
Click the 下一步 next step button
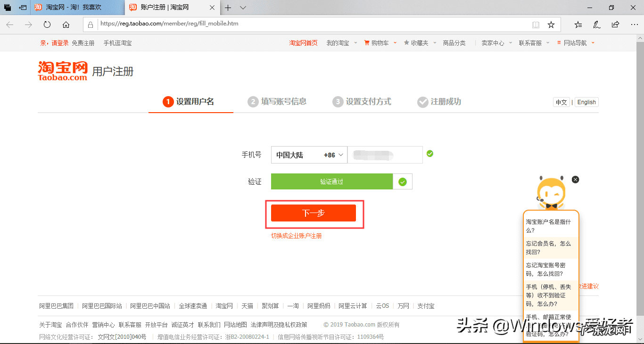pyautogui.click(x=314, y=213)
